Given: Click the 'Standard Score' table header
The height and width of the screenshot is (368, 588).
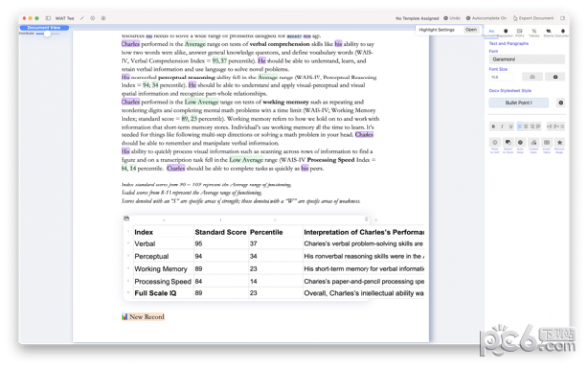Looking at the screenshot, I should tap(220, 232).
